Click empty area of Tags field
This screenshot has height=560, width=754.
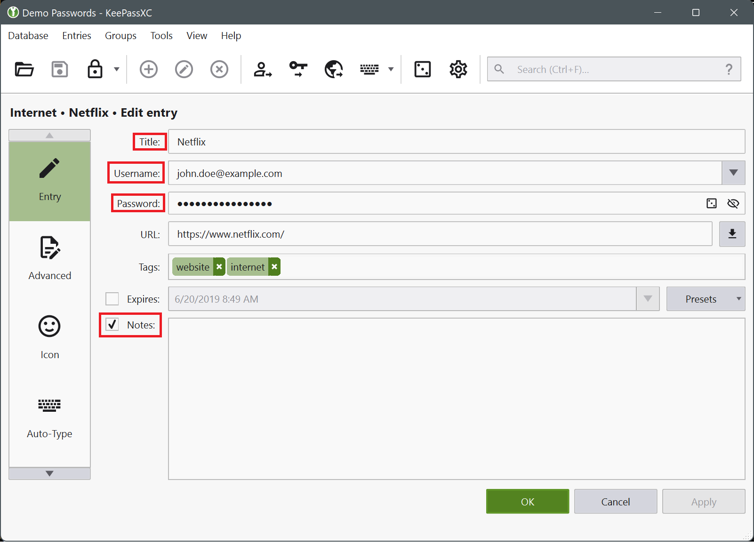coord(512,267)
